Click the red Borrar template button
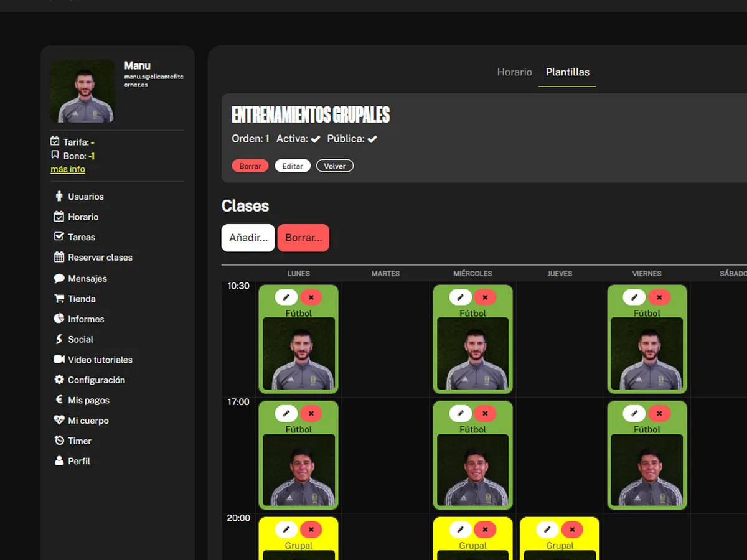Viewport: 747px width, 560px height. click(x=250, y=166)
